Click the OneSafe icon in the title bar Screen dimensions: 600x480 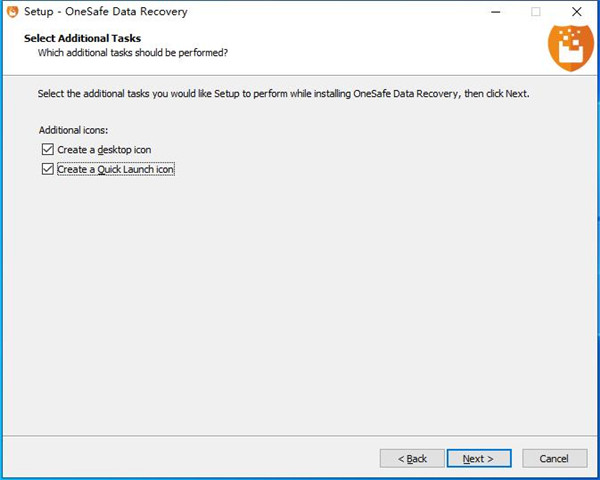click(12, 12)
